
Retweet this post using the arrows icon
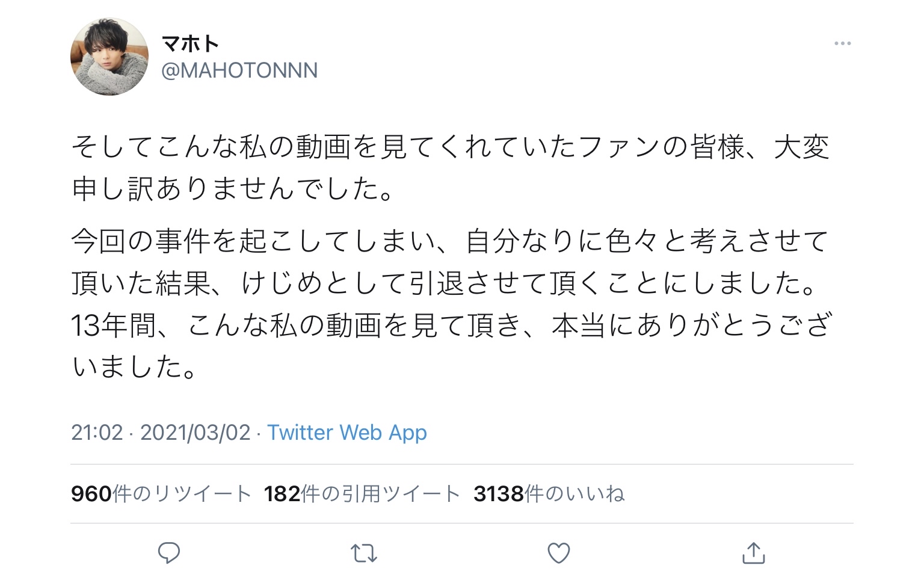[x=364, y=553]
